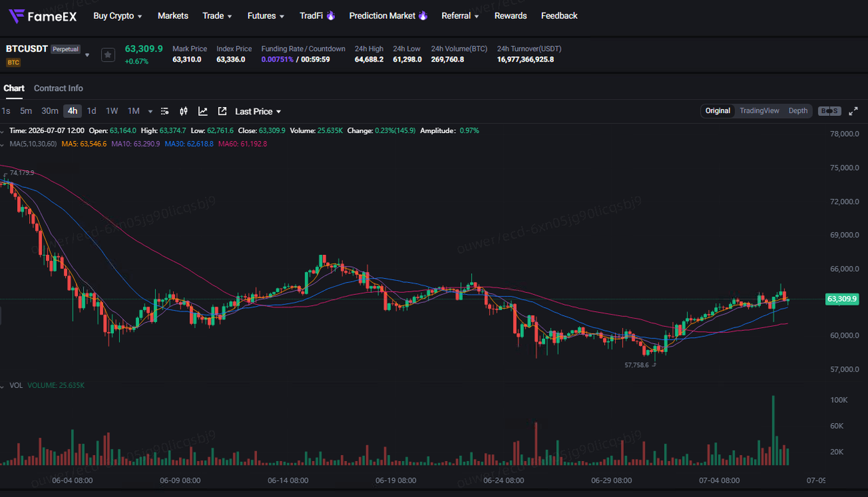The width and height of the screenshot is (868, 497).
Task: Click the +0.67% price change text
Action: pyautogui.click(x=136, y=62)
